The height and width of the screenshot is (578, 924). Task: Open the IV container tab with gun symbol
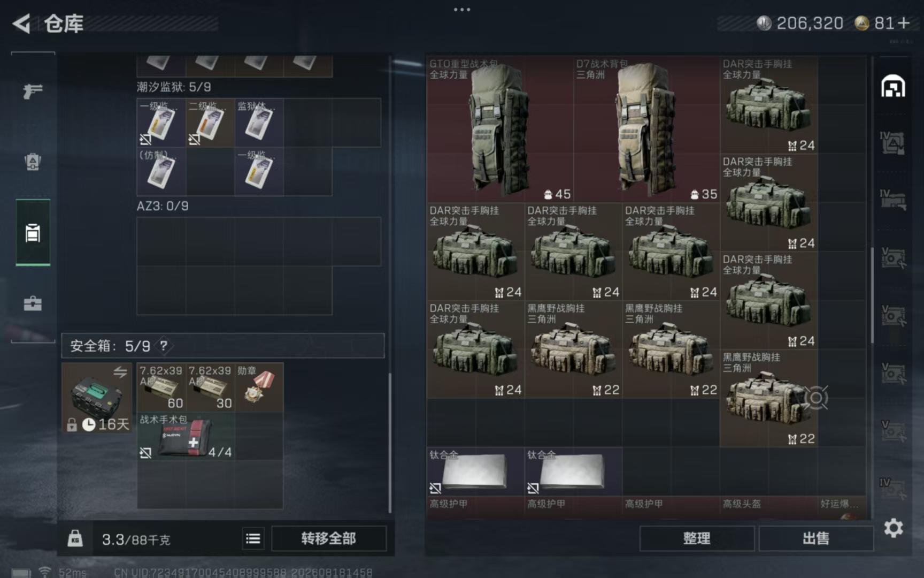(x=892, y=200)
